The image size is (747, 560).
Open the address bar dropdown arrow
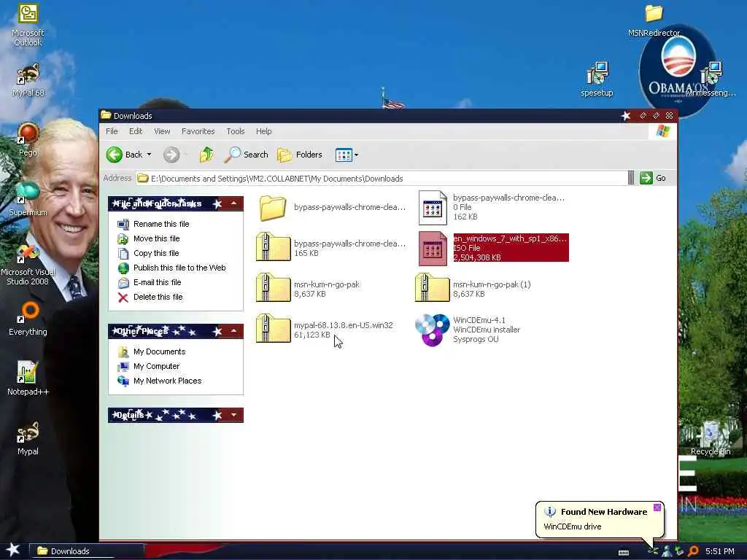[x=631, y=178]
